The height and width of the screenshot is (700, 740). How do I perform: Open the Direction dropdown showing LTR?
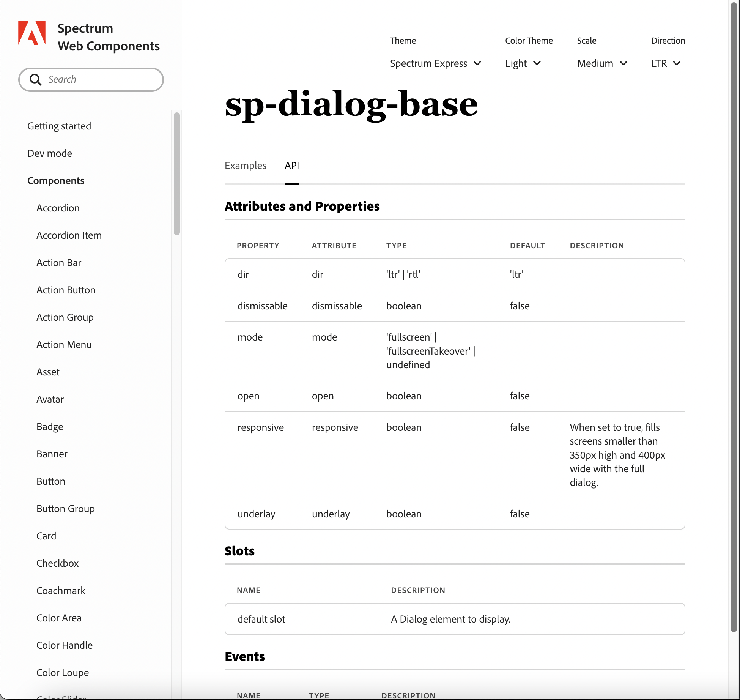coord(665,63)
